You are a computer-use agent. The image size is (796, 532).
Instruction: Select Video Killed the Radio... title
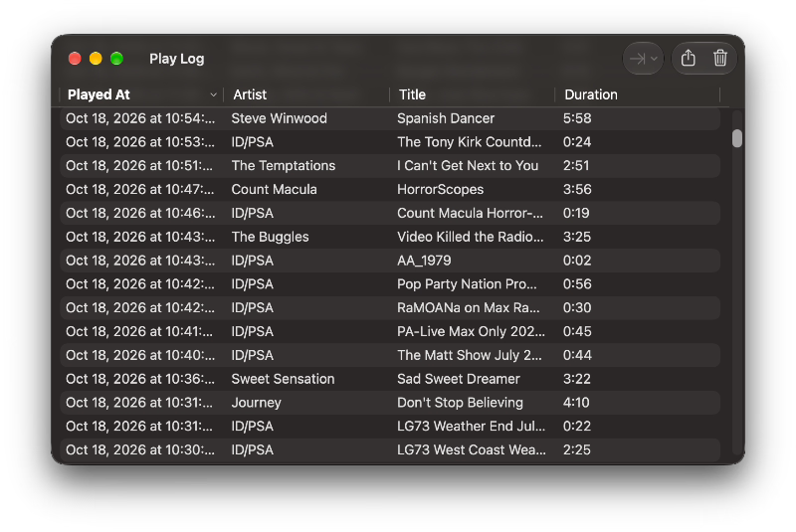pyautogui.click(x=470, y=237)
